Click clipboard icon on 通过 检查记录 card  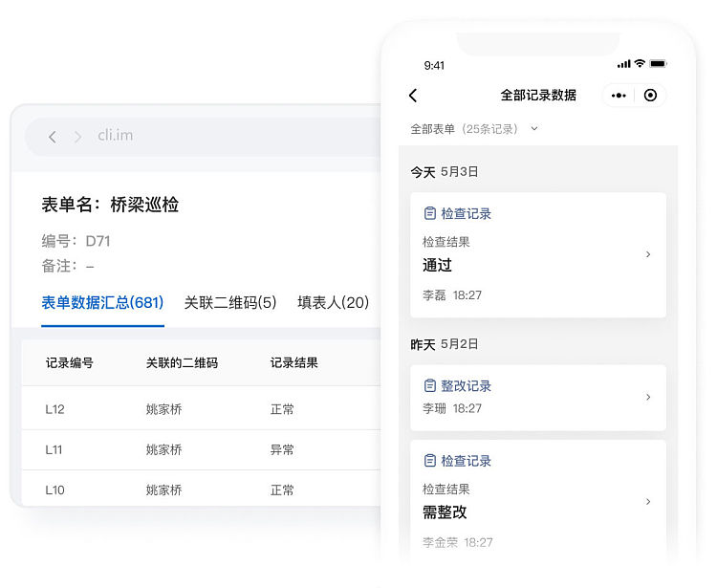[429, 213]
